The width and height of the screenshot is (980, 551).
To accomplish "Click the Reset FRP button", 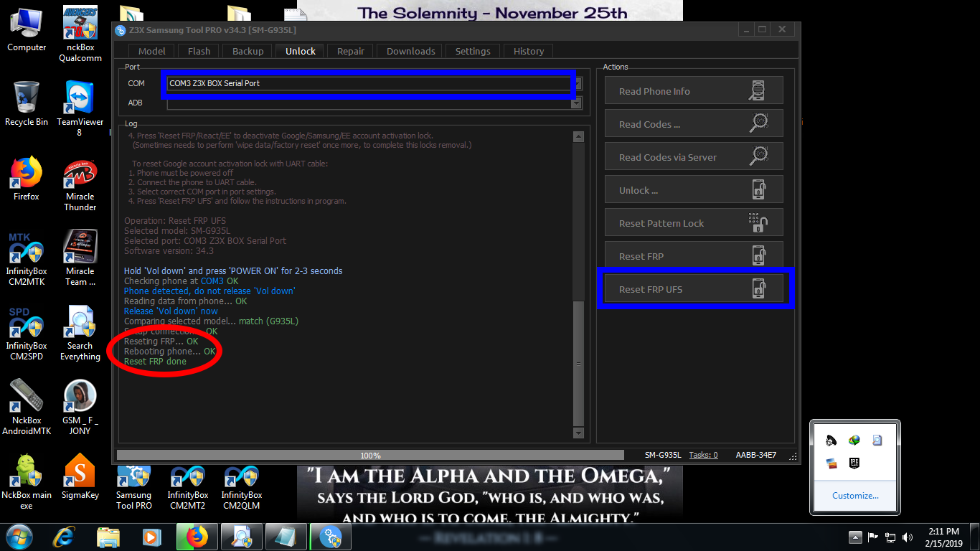I will 694,256.
